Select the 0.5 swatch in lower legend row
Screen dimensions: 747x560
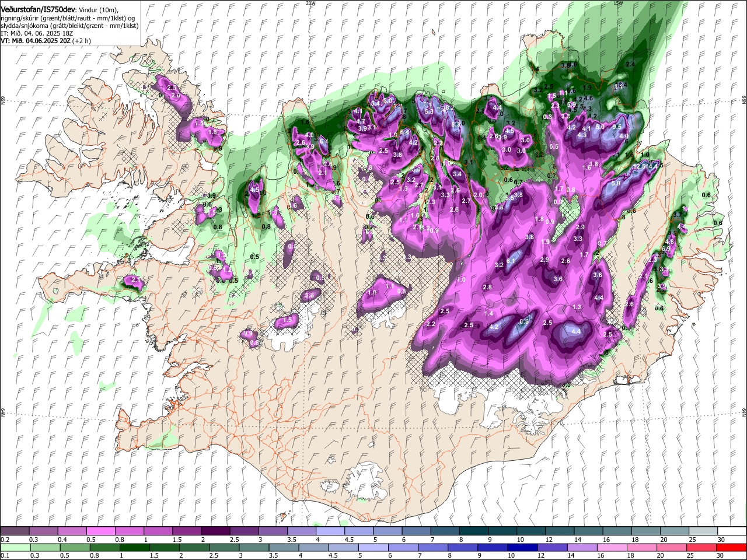pyautogui.click(x=75, y=547)
